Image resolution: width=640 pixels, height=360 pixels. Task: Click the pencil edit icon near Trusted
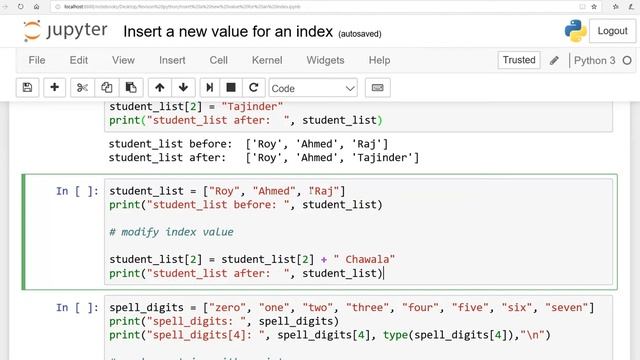click(554, 60)
